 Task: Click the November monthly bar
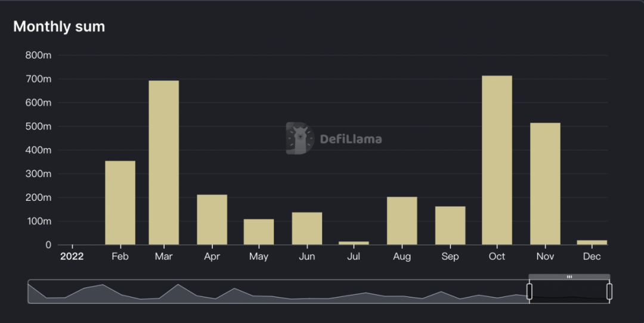[545, 184]
